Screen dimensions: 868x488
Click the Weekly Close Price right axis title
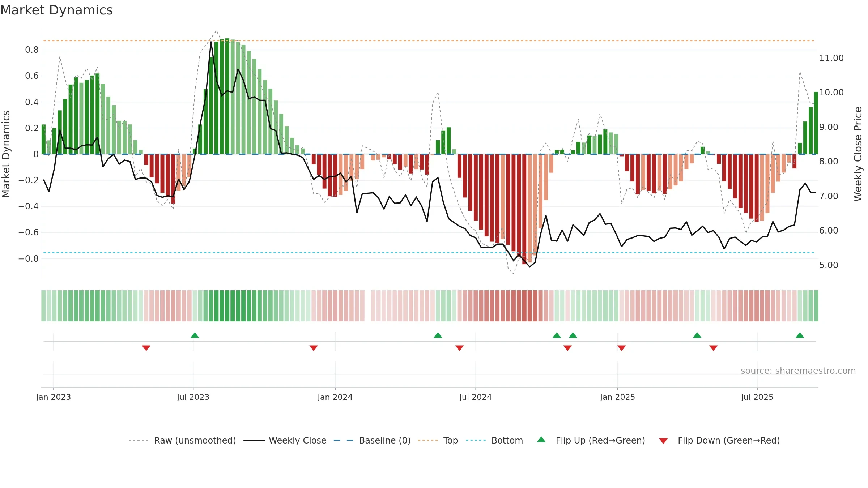click(x=858, y=154)
